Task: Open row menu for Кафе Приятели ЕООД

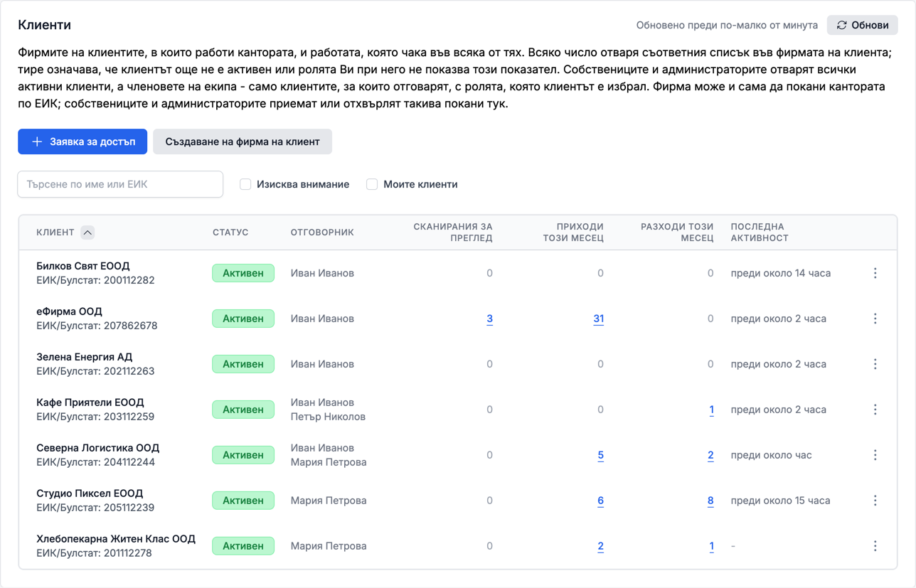Action: pyautogui.click(x=875, y=410)
